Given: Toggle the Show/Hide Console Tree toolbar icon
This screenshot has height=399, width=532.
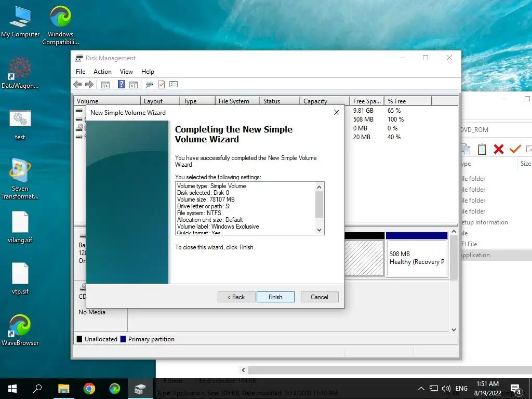Looking at the screenshot, I should (105, 85).
